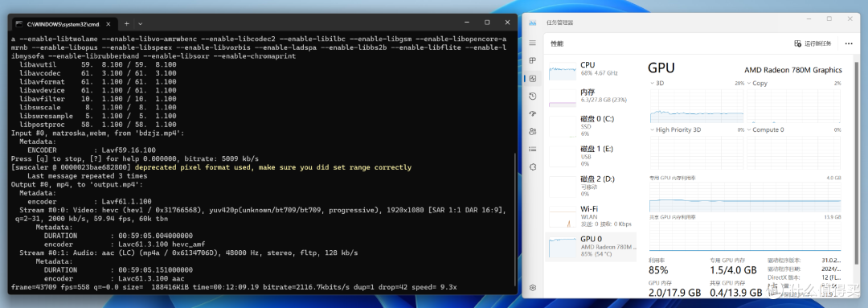Open more options ellipsis in Task Manager
868x308 pixels.
point(849,43)
